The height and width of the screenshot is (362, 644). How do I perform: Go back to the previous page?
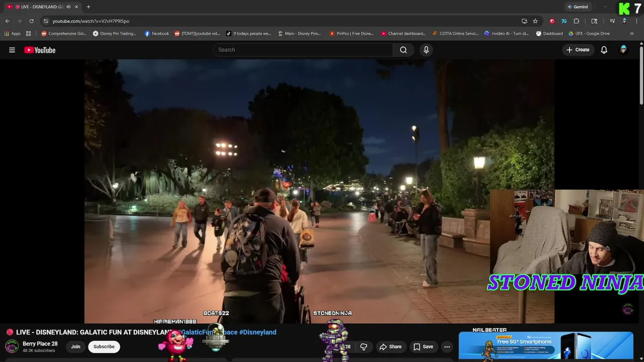tap(7, 21)
